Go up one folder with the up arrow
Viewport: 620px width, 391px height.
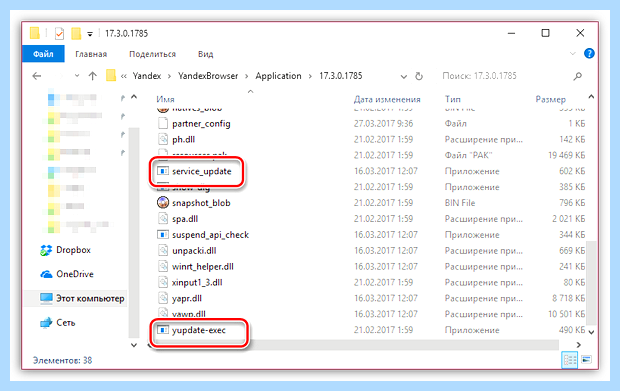(x=93, y=76)
